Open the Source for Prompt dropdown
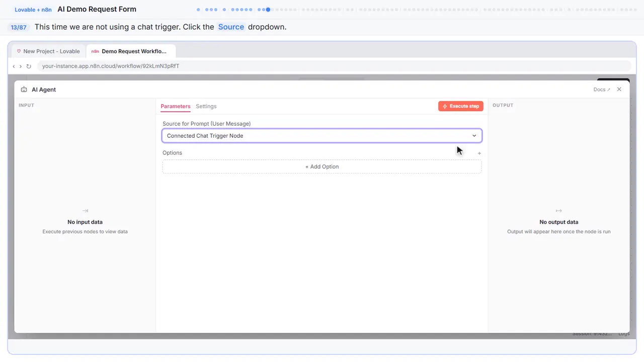Screen dimensions: 644x362 [322, 136]
